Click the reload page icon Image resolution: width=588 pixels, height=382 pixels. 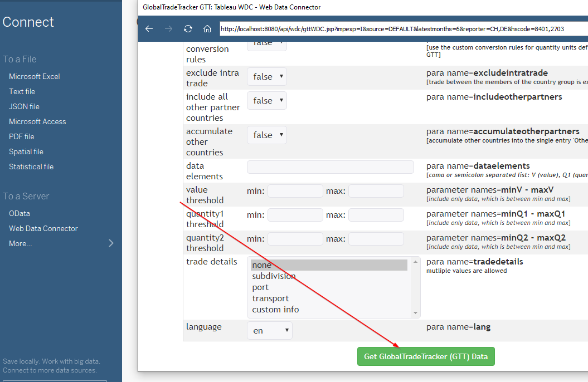(188, 29)
